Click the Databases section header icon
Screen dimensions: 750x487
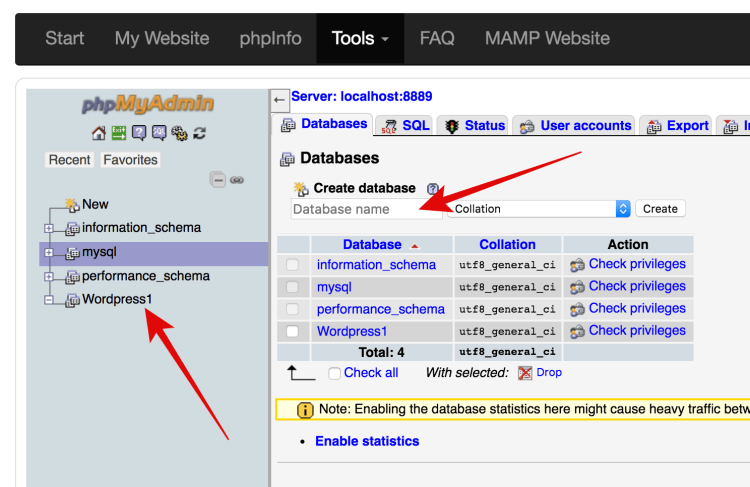(287, 159)
